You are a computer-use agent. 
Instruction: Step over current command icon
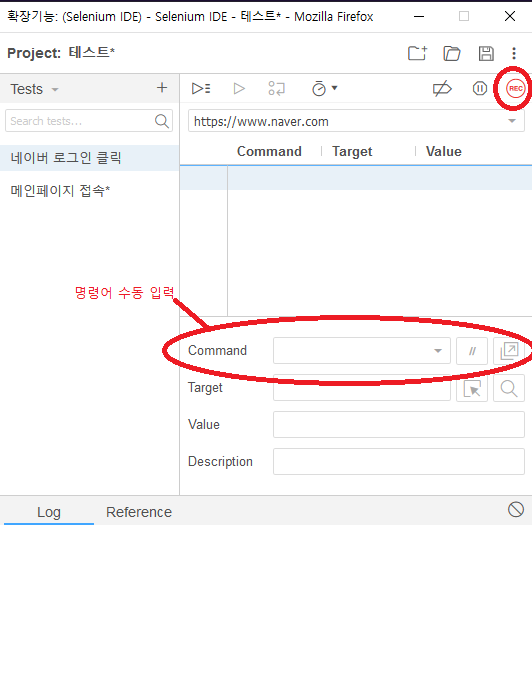point(276,89)
